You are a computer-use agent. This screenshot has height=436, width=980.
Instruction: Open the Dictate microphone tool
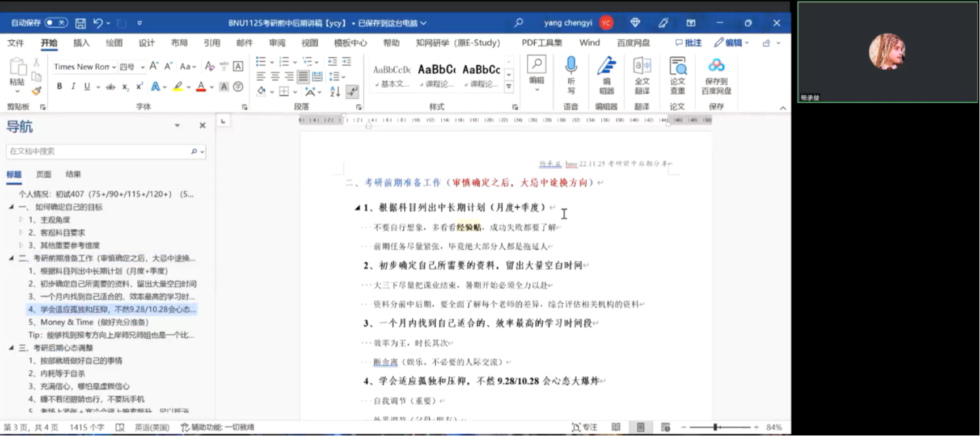pos(571,74)
